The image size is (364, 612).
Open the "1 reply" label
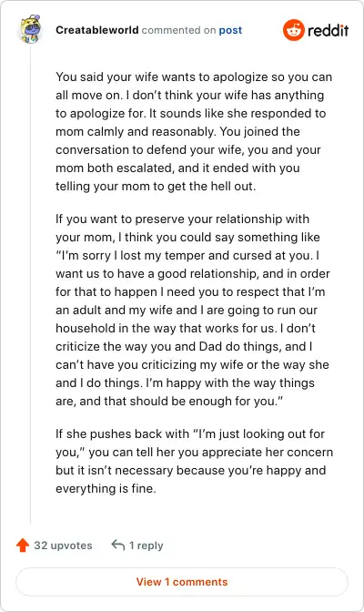(146, 546)
